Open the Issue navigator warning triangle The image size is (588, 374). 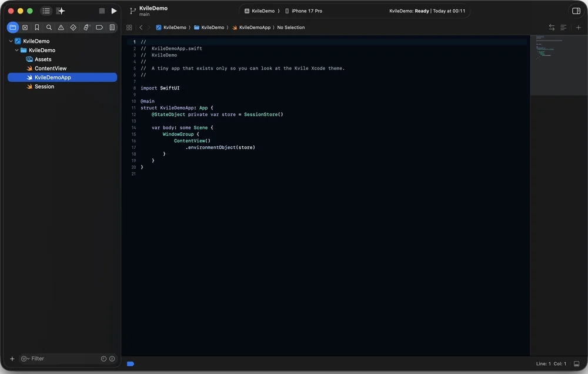61,28
